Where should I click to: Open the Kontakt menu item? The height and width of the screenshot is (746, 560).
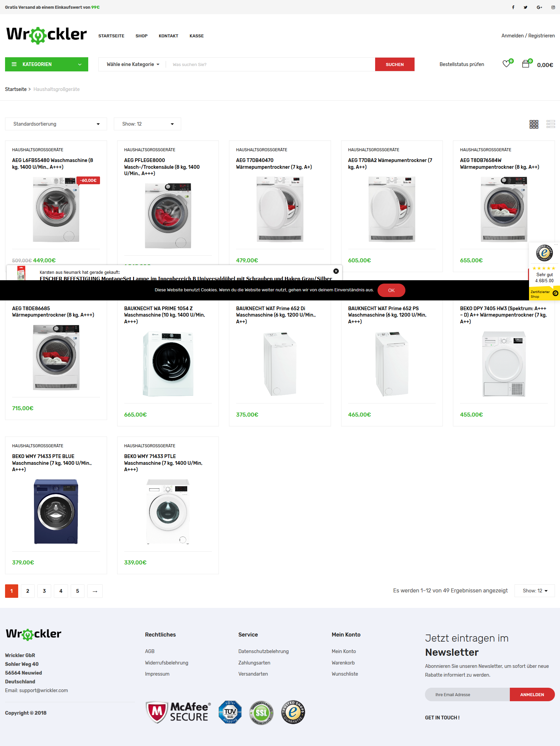[x=168, y=36]
